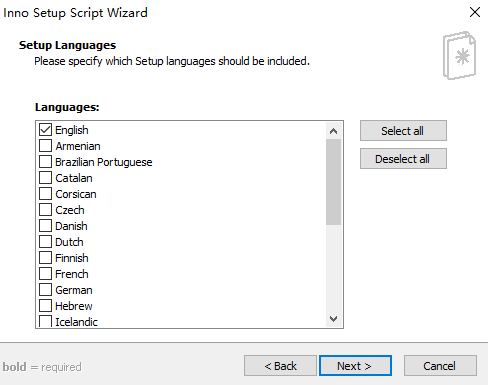Screen dimensions: 488x385
Task: Tick the Brazilian Portuguese checkbox
Action: coord(45,162)
